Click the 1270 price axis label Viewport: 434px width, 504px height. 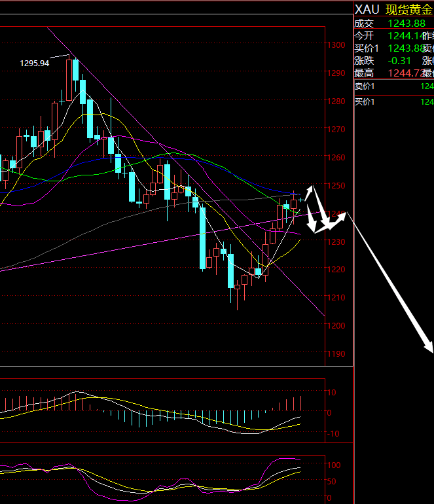coord(336,129)
